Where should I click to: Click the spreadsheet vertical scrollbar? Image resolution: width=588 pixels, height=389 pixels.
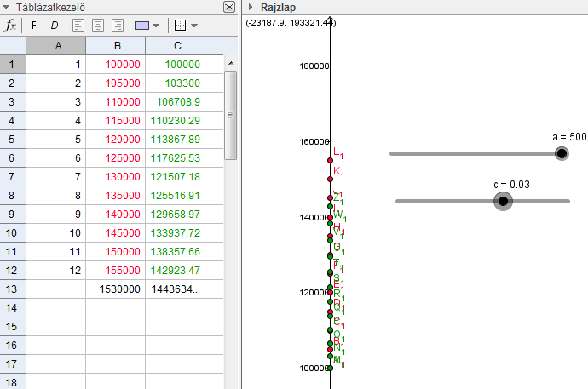click(x=230, y=111)
